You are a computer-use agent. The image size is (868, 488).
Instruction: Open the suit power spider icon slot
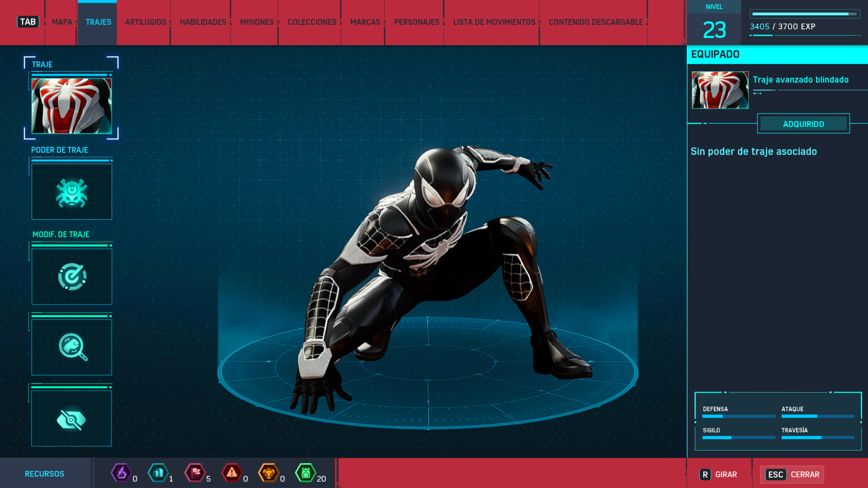click(72, 192)
